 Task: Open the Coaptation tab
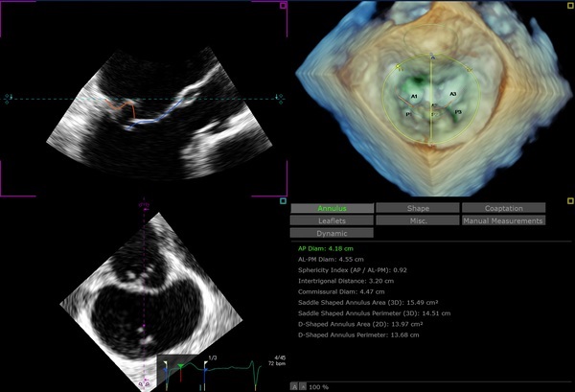click(503, 208)
